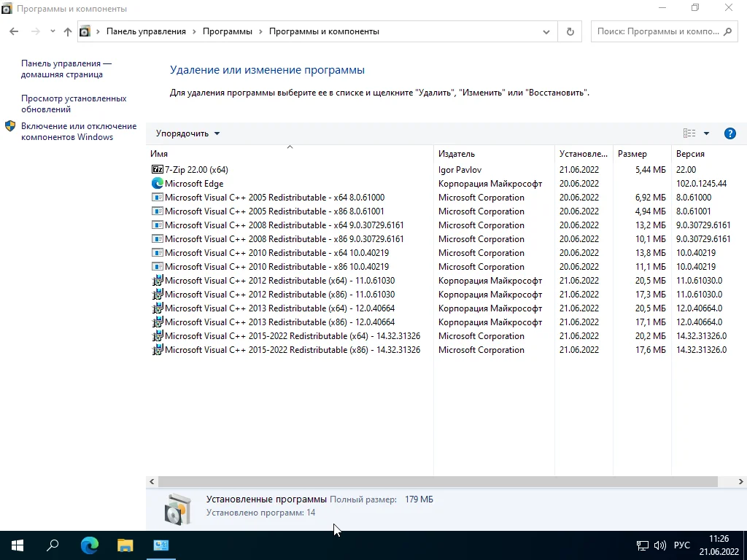Open File Explorer from taskbar

coord(125,545)
